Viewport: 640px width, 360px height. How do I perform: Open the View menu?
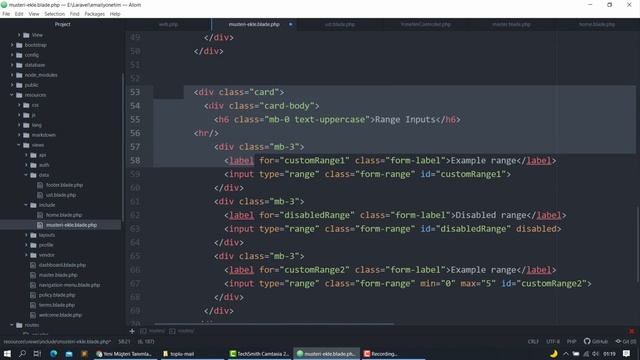point(34,14)
